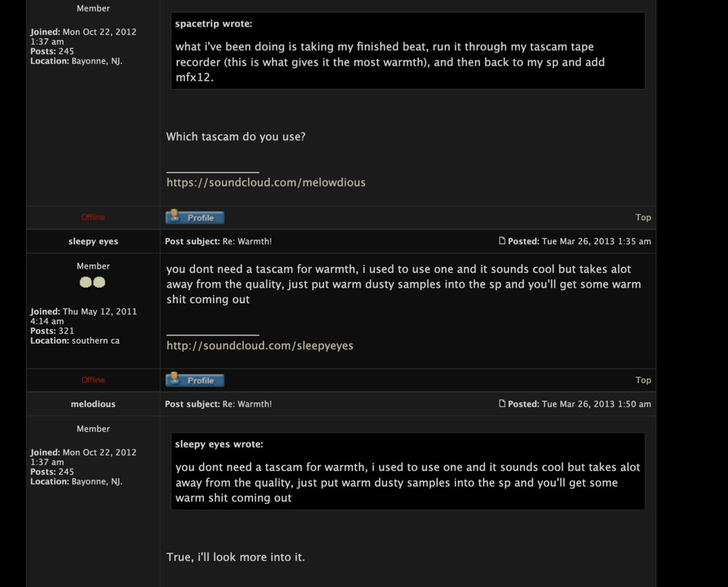Click the "spacetrip wrote:" quote header

coord(213,24)
